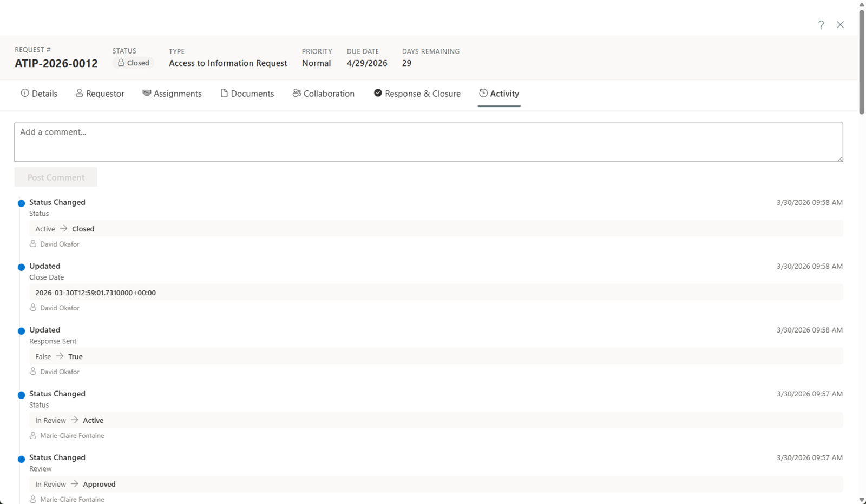Click the Collaboration tab people icon

(297, 93)
